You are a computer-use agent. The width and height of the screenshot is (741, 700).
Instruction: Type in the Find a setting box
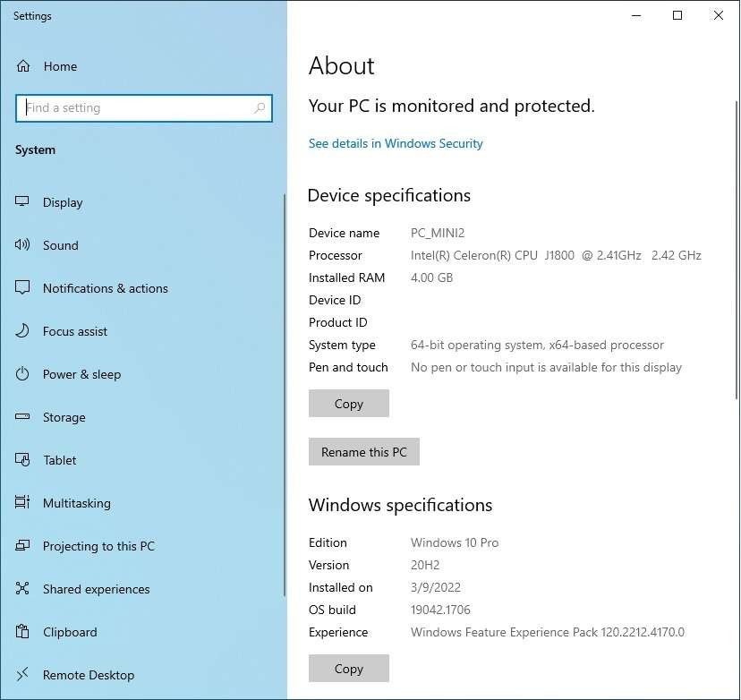134,108
